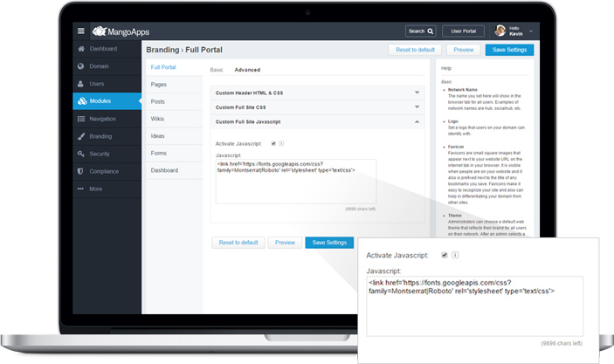Click the Favicon help heading
The width and height of the screenshot is (614, 364).
(x=456, y=147)
